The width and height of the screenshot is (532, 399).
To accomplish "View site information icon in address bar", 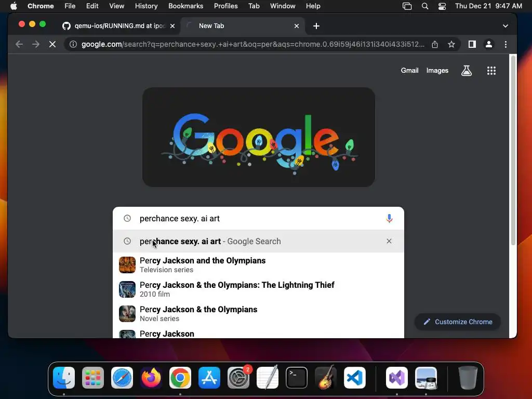I will 73,44.
